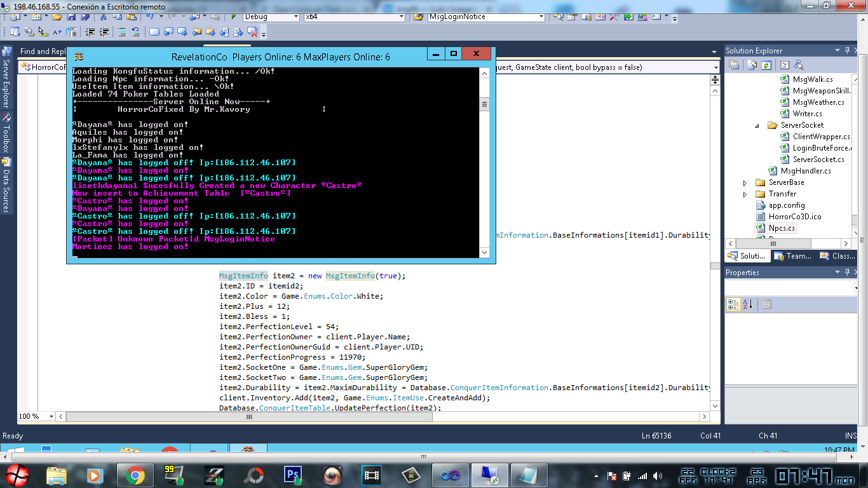Click the Clear all bookmarks icon
Viewport: 868px width, 488px height.
click(x=252, y=32)
